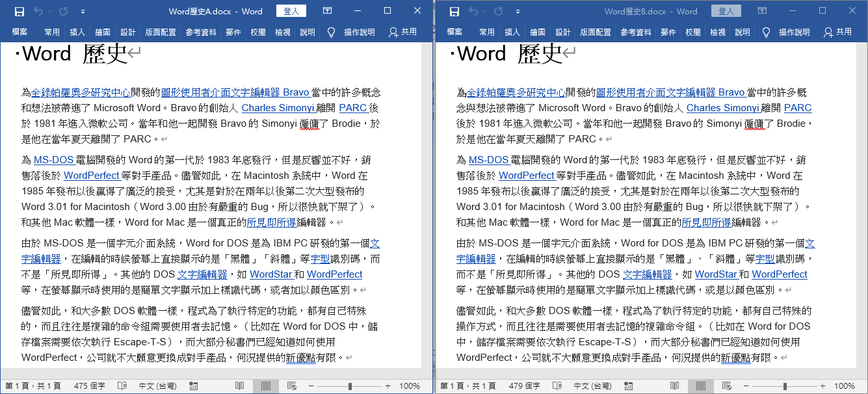This screenshot has width=868, height=394.
Task: Open undo history dropdown arrow in Word歷史B
Action: pyautogui.click(x=484, y=12)
